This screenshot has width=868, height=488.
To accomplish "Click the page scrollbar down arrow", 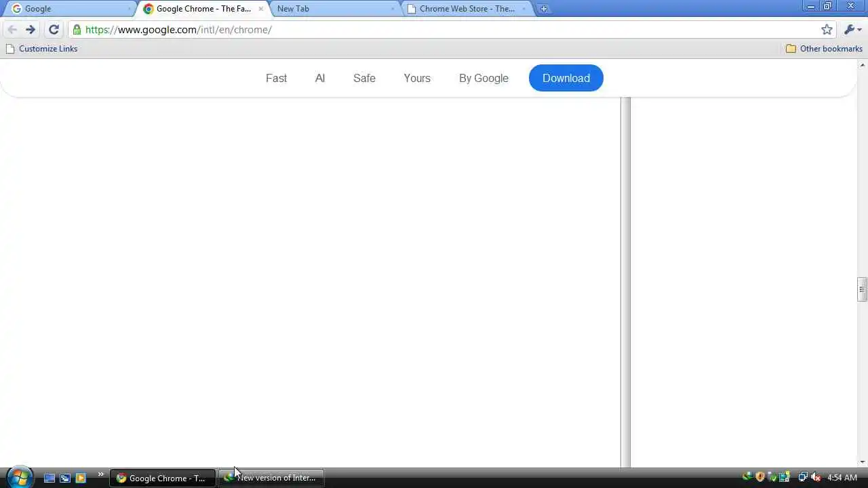I will (x=863, y=462).
